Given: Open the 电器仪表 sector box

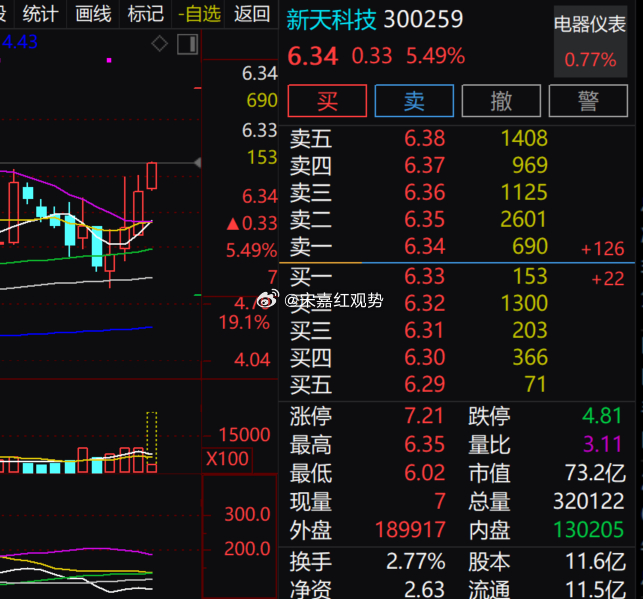Looking at the screenshot, I should coord(590,41).
